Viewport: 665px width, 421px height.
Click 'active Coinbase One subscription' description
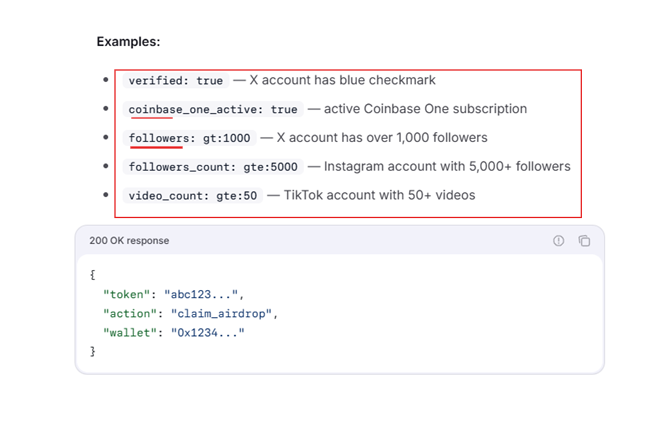pyautogui.click(x=425, y=109)
